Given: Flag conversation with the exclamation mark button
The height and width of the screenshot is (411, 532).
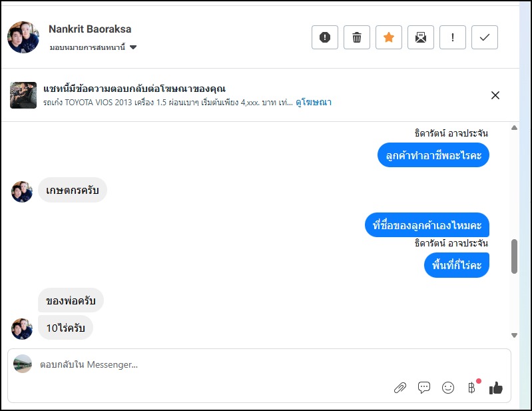Looking at the screenshot, I should pos(453,37).
